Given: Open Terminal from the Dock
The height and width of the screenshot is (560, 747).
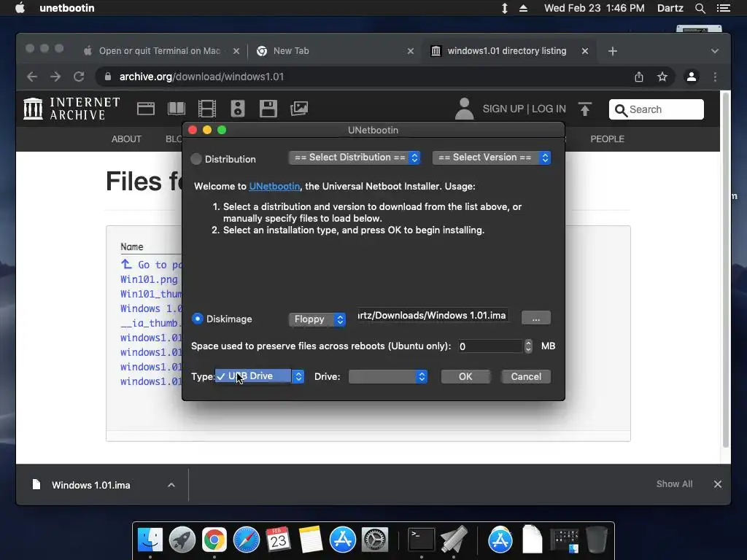Looking at the screenshot, I should (x=422, y=540).
